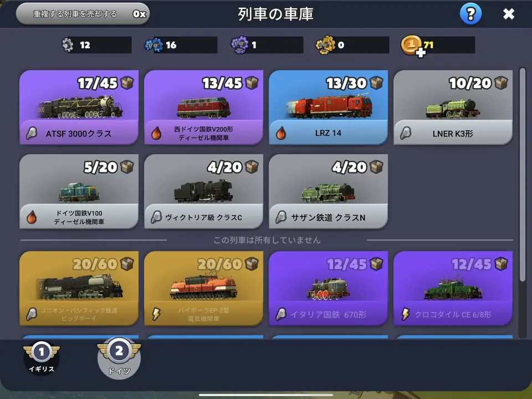Open the ドイツ国鉄V100 diesel locomotive card
Image resolution: width=532 pixels, height=399 pixels.
[x=79, y=191]
